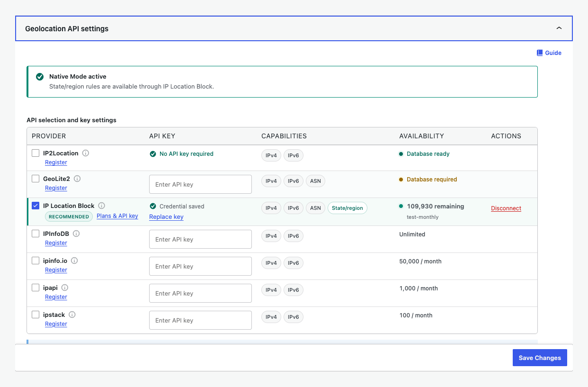Click the ASN badge in GeoLite2 row
588x387 pixels.
[316, 181]
